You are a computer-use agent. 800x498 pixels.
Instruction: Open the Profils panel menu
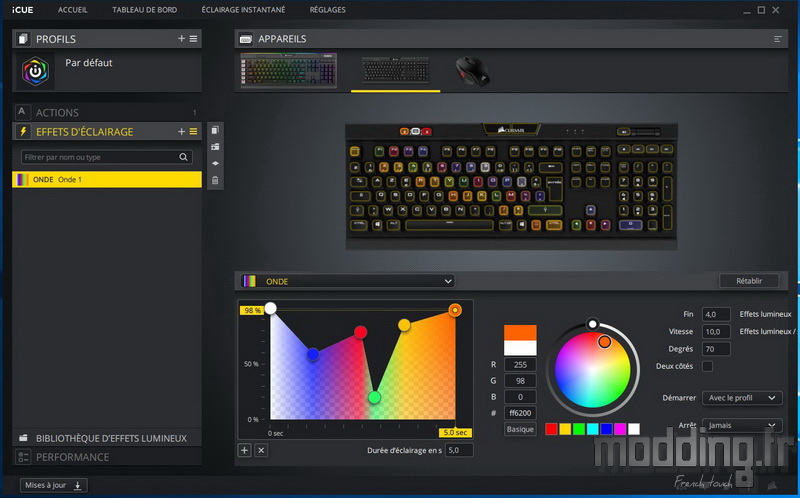coord(193,39)
